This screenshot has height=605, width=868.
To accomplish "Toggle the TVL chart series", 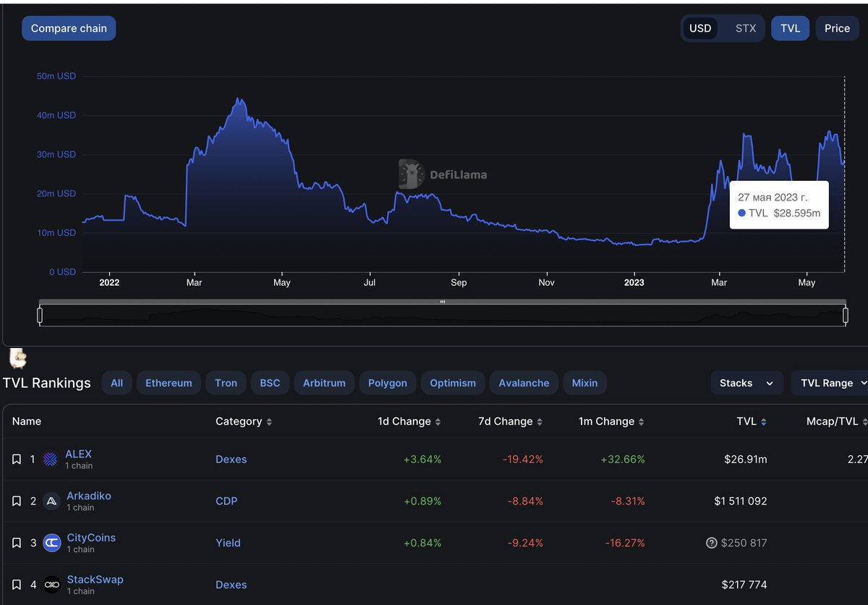I will coord(791,28).
